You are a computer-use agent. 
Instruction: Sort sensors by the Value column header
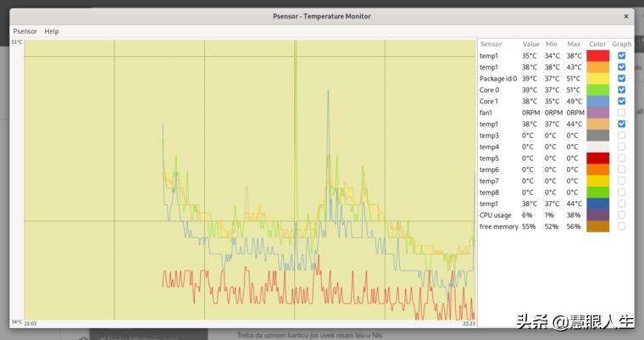tap(530, 44)
